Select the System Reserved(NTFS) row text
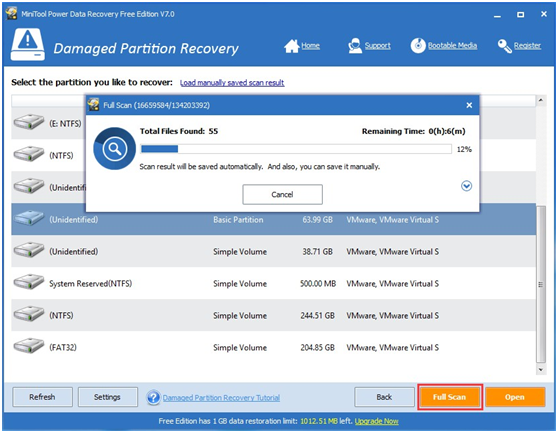Screen dimensions: 558x433 pyautogui.click(x=90, y=284)
